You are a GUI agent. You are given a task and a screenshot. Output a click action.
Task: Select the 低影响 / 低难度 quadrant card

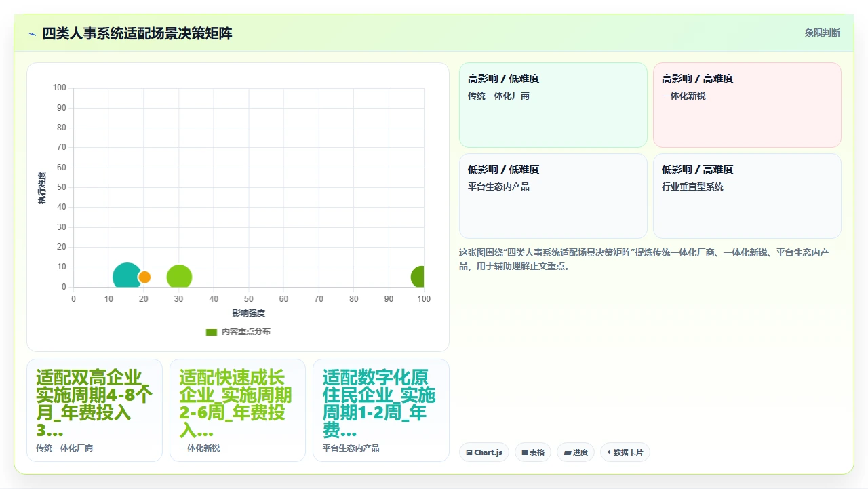(x=553, y=196)
